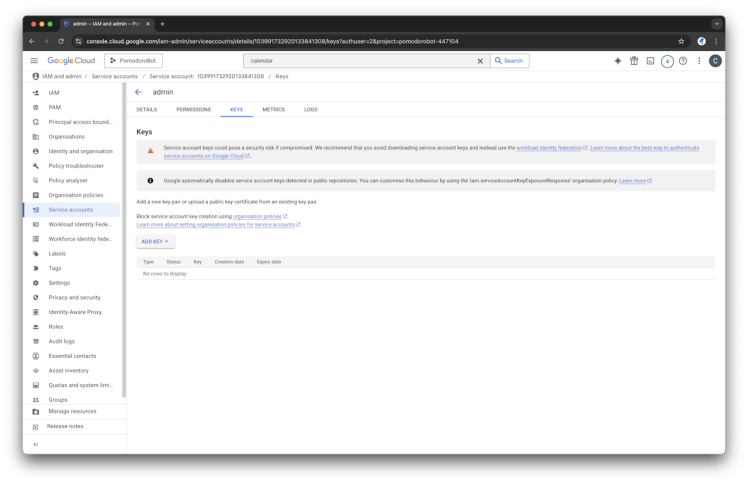Click Service accounts breadcrumb

click(114, 76)
